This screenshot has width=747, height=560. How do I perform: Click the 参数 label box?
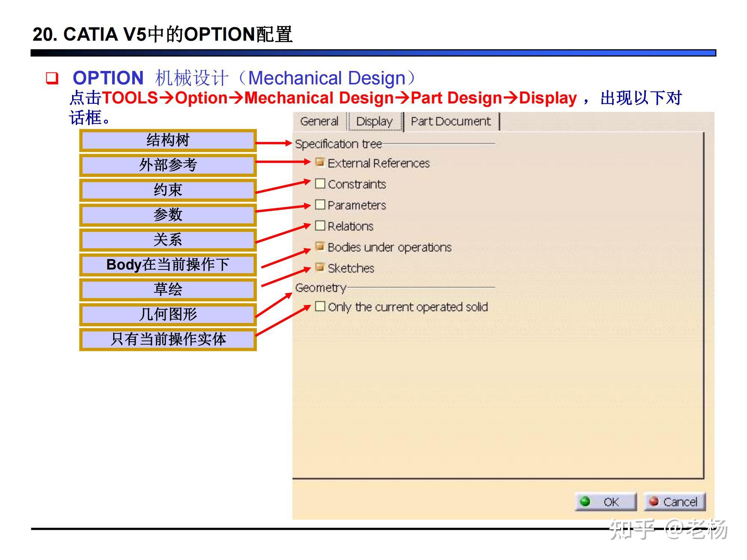pos(168,215)
